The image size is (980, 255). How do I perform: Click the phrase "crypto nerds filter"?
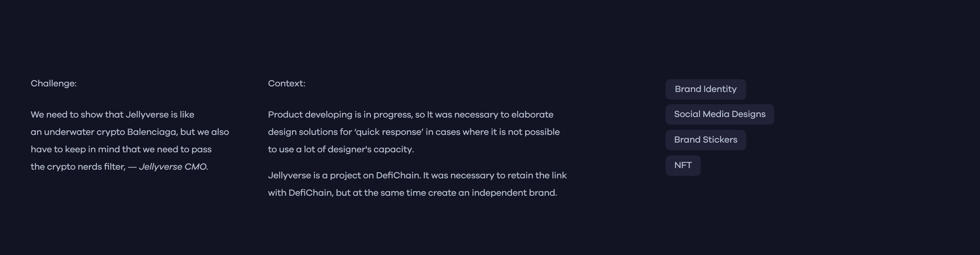pyautogui.click(x=86, y=167)
